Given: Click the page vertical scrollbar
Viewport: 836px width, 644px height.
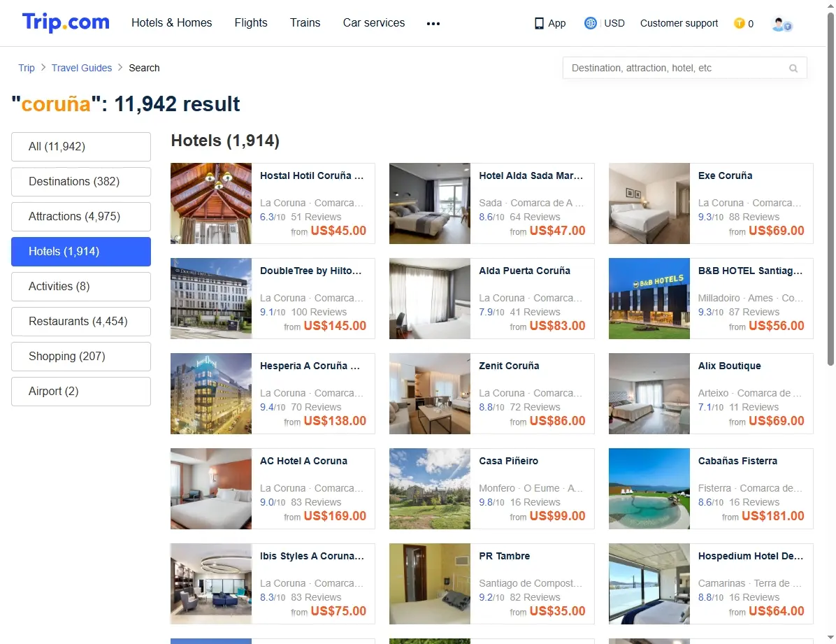Looking at the screenshot, I should tap(830, 189).
